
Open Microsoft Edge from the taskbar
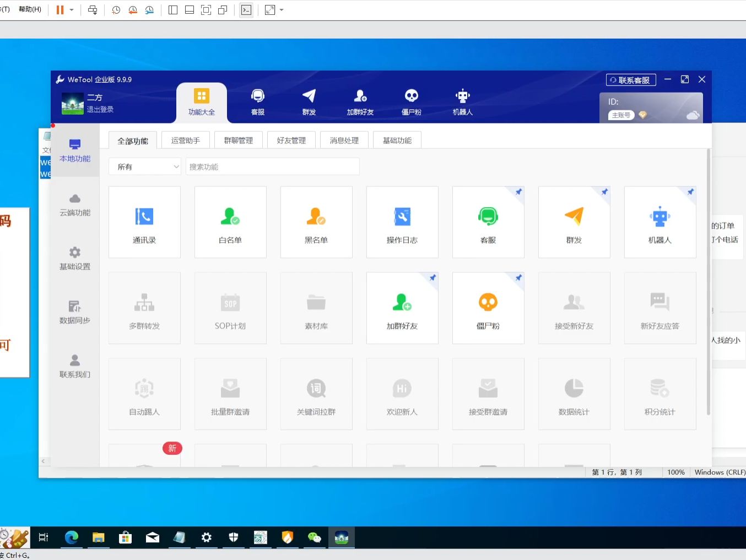72,537
